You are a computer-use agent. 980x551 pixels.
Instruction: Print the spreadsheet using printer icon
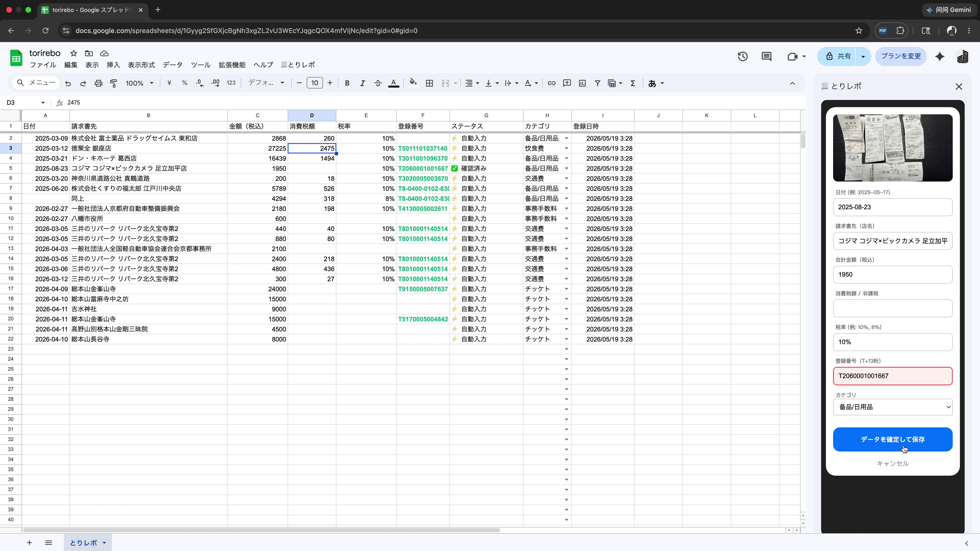pos(99,83)
